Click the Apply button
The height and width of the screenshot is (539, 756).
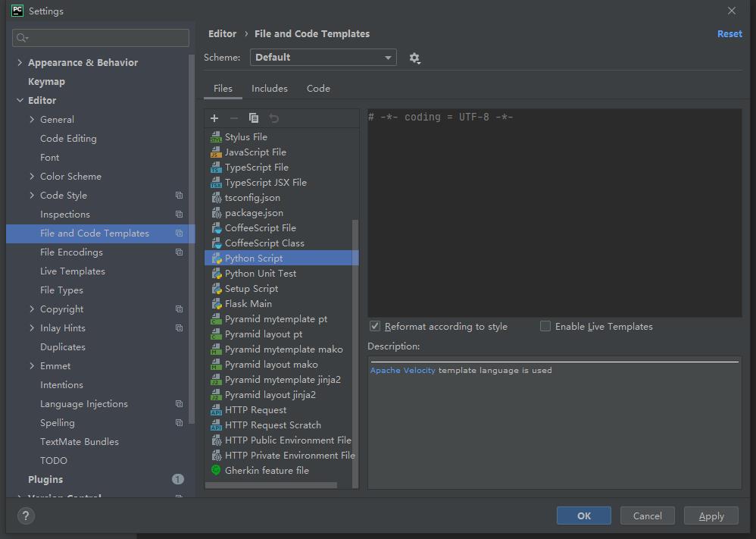click(711, 515)
